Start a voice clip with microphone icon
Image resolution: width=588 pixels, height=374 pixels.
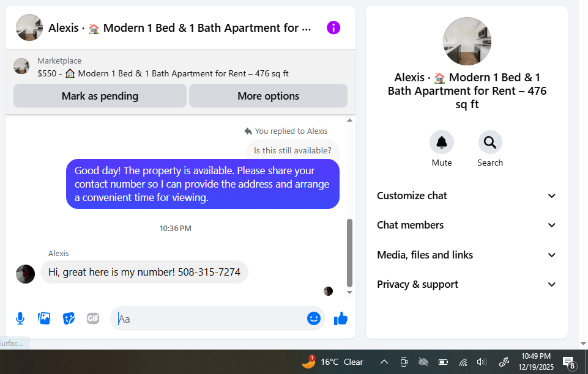[20, 318]
